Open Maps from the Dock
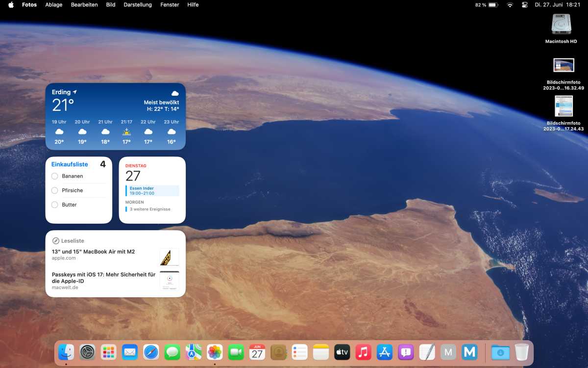The width and height of the screenshot is (588, 368). [194, 352]
